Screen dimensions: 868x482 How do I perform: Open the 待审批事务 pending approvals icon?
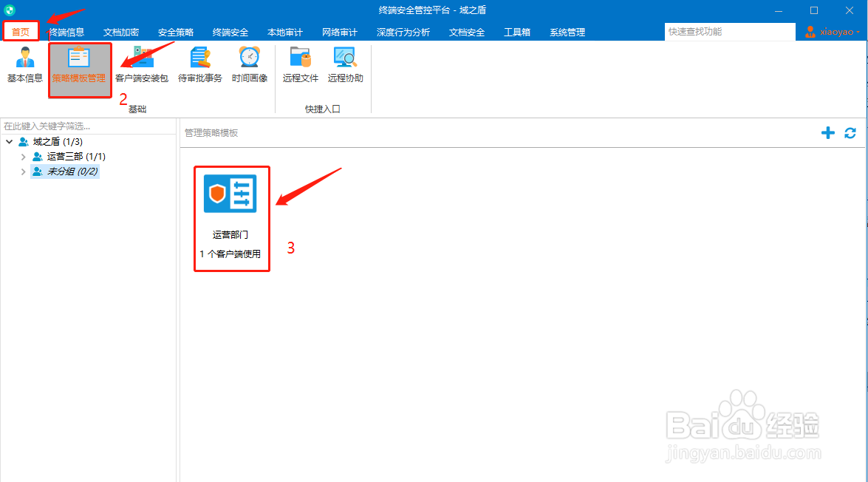point(199,67)
